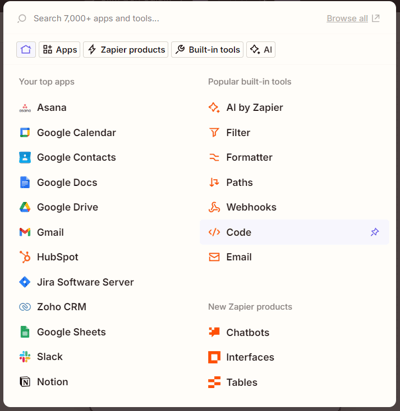
Task: Choose the Filter tool label
Action: [x=238, y=133]
